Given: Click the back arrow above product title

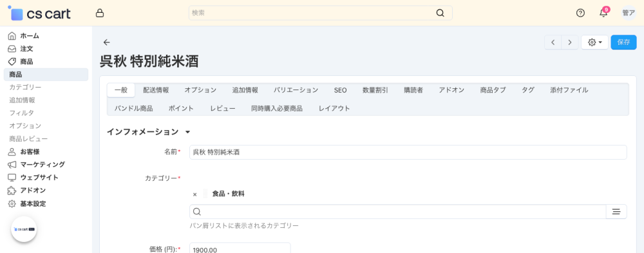Looking at the screenshot, I should click(107, 42).
